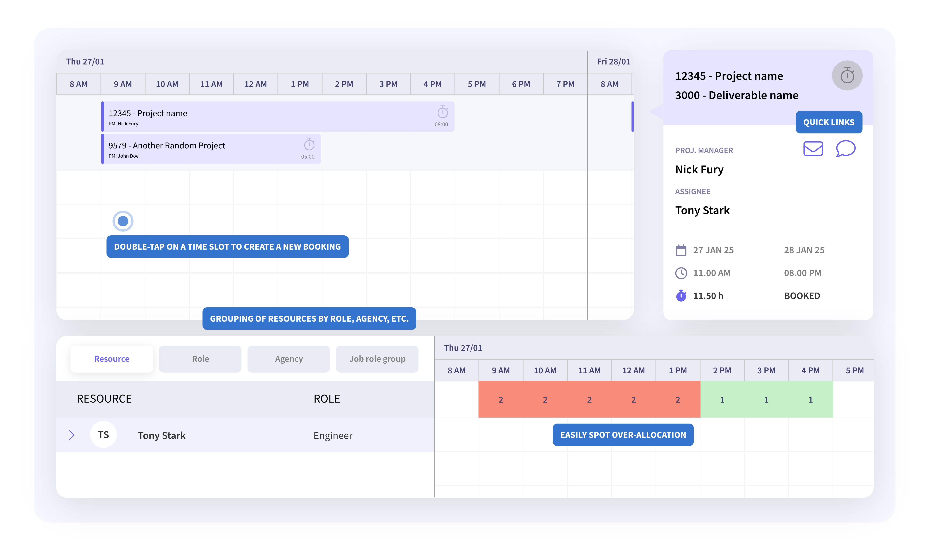The width and height of the screenshot is (930, 560).
Task: Click the timer icon on 12345 booking bar
Action: tap(442, 112)
